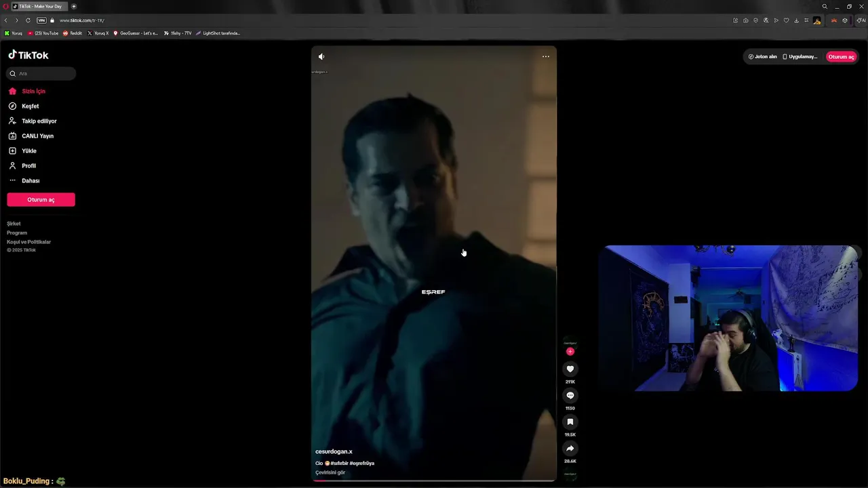Open the 'GeoGuessr - Let's e...' bookmark
Image resolution: width=868 pixels, height=488 pixels.
pos(136,33)
